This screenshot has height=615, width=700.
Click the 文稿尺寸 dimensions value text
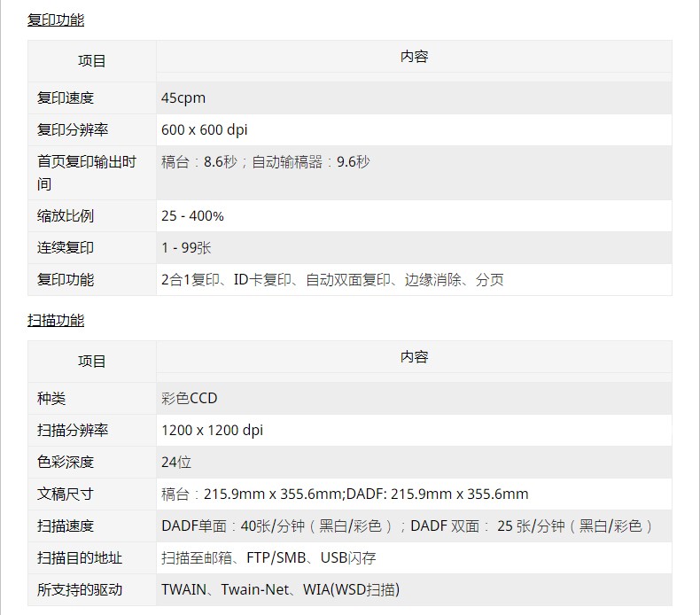[345, 494]
